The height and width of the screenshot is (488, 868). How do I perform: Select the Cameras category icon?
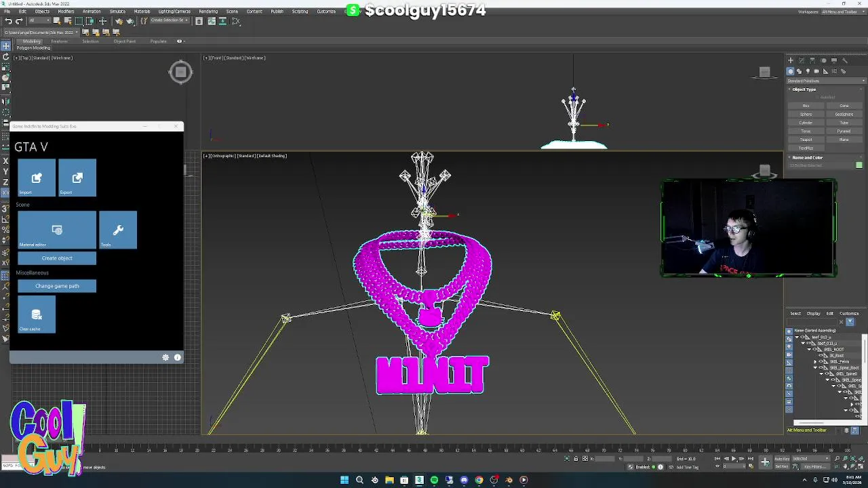816,71
